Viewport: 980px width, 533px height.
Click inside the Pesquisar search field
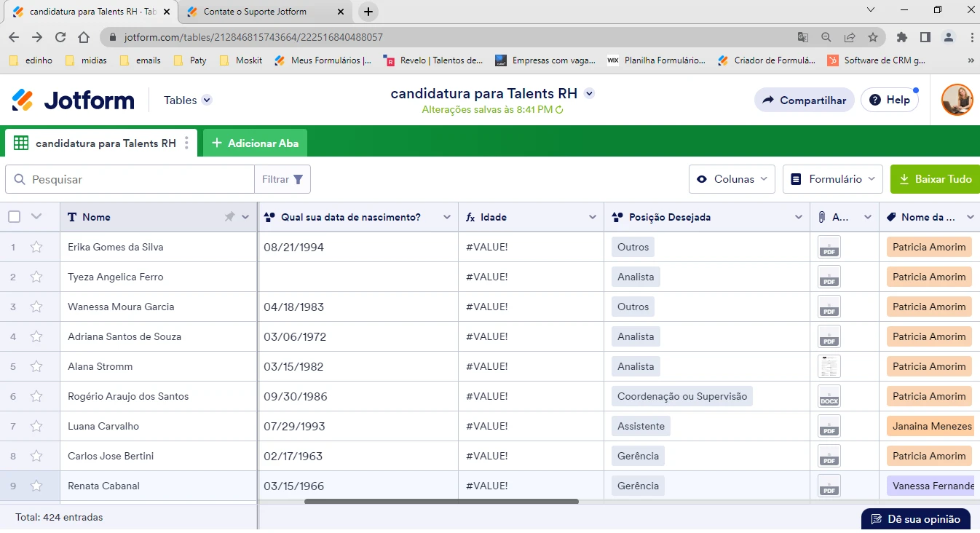pos(131,178)
